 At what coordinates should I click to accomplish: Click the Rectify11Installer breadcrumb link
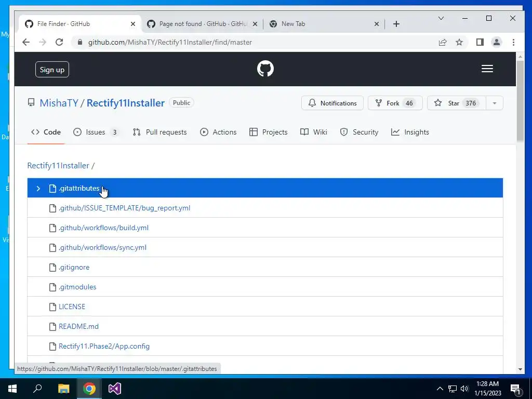pos(58,166)
